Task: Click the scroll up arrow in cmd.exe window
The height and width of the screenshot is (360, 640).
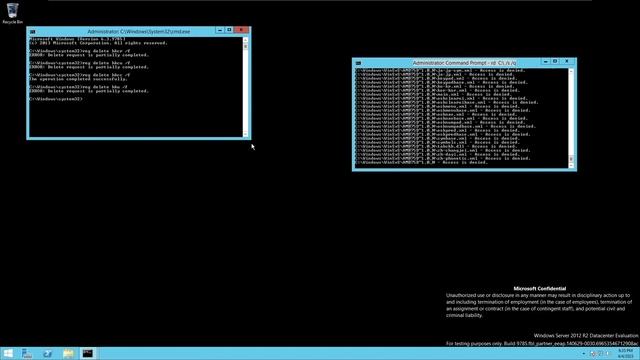Action: click(x=245, y=40)
